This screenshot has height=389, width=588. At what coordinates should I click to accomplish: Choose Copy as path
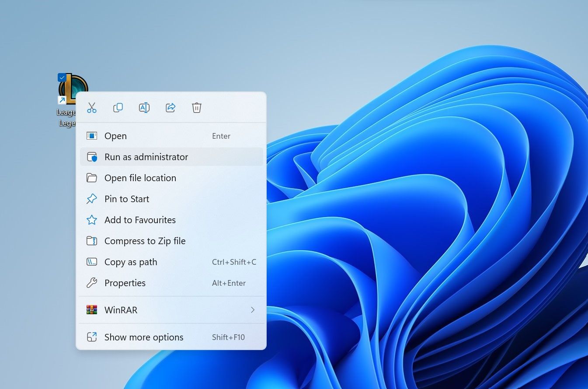click(171, 262)
